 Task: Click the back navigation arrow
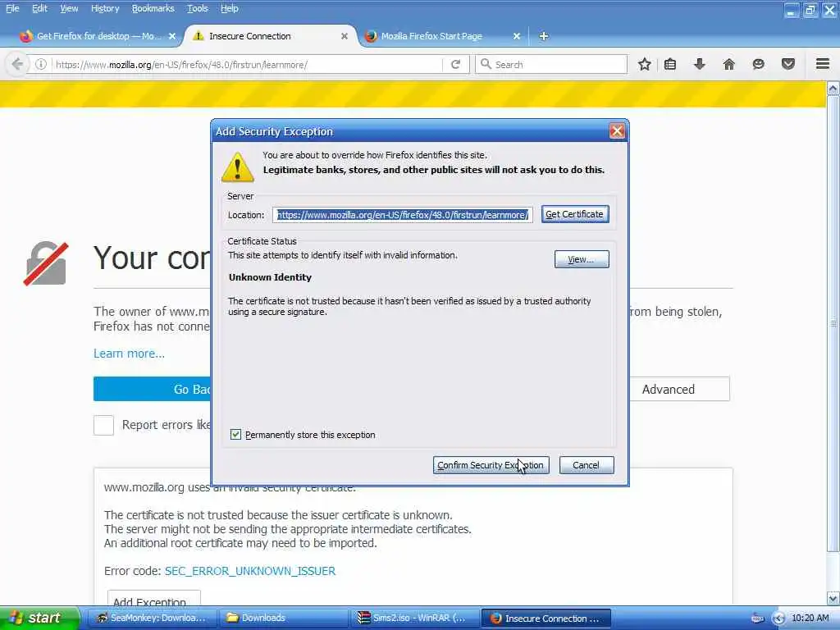17,64
